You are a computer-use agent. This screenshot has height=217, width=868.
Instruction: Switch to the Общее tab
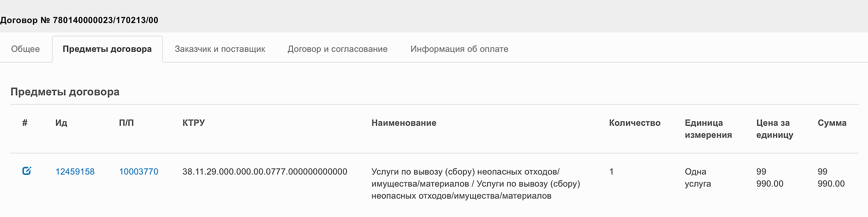[x=25, y=49]
